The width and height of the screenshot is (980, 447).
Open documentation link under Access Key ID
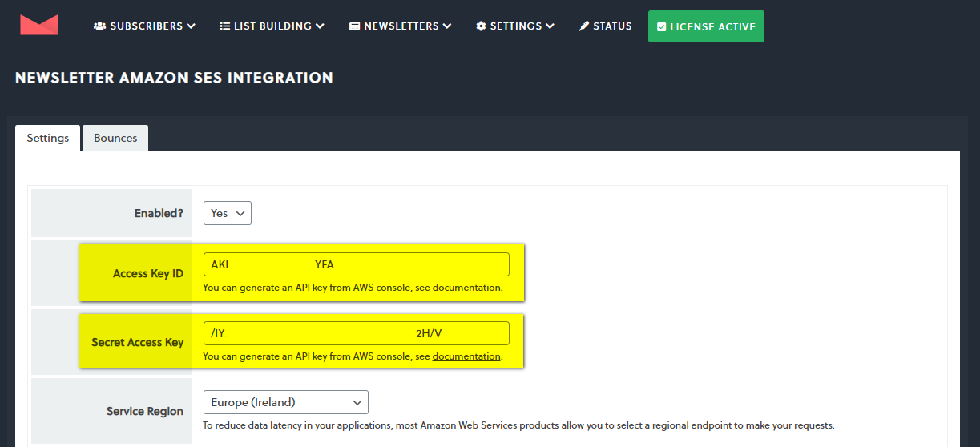click(x=466, y=288)
